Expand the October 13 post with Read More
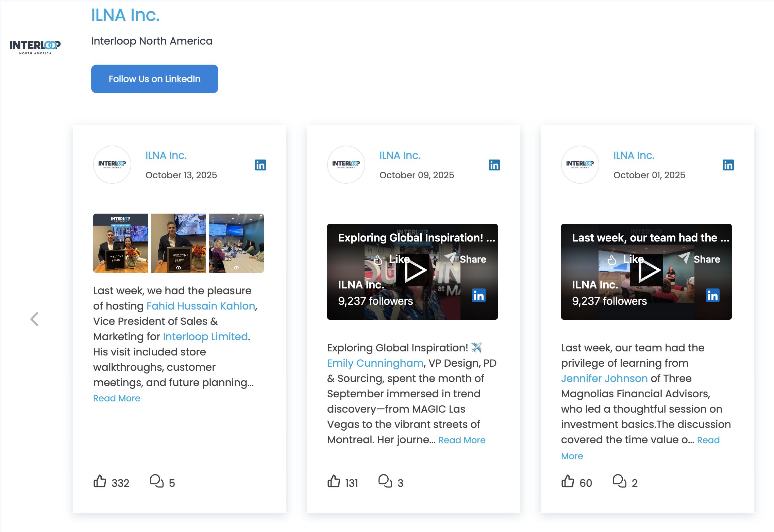774x532 pixels. 117,398
